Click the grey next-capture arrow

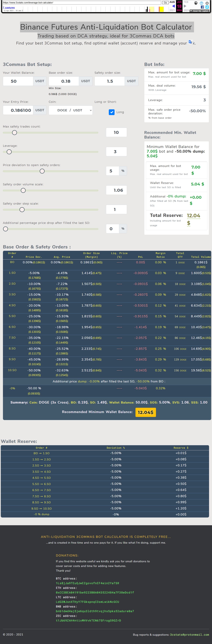coord(185,6)
